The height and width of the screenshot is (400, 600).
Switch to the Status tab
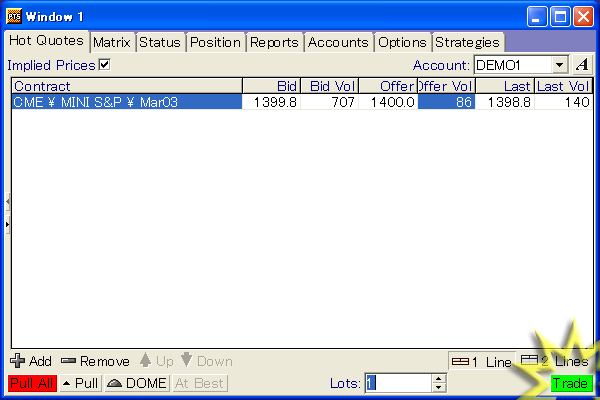160,42
